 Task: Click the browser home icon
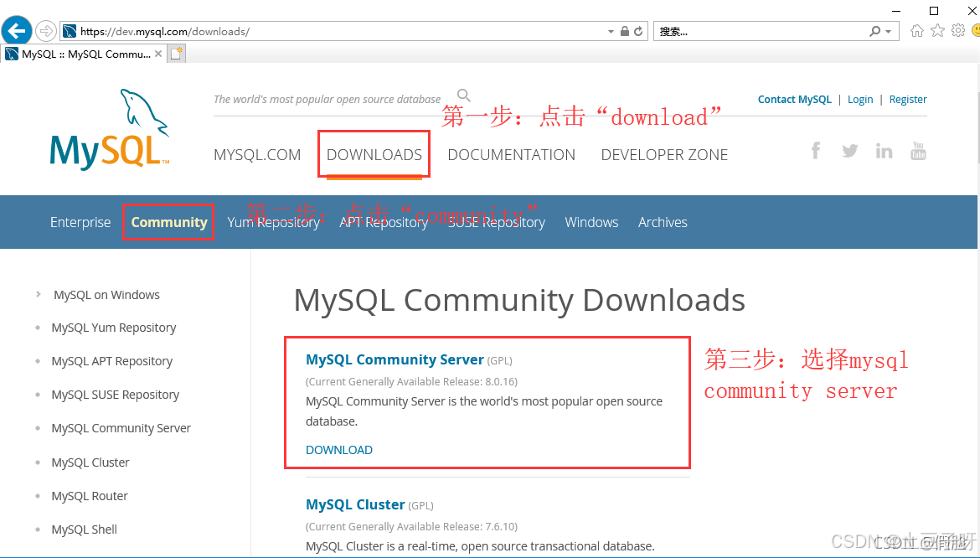(917, 31)
